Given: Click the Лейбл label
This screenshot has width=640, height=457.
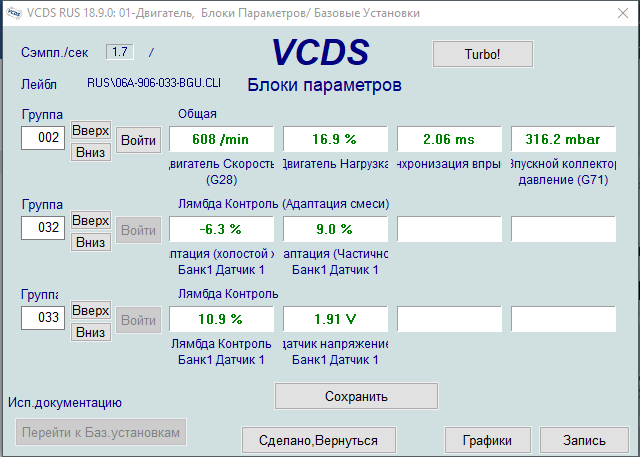Looking at the screenshot, I should tap(39, 84).
